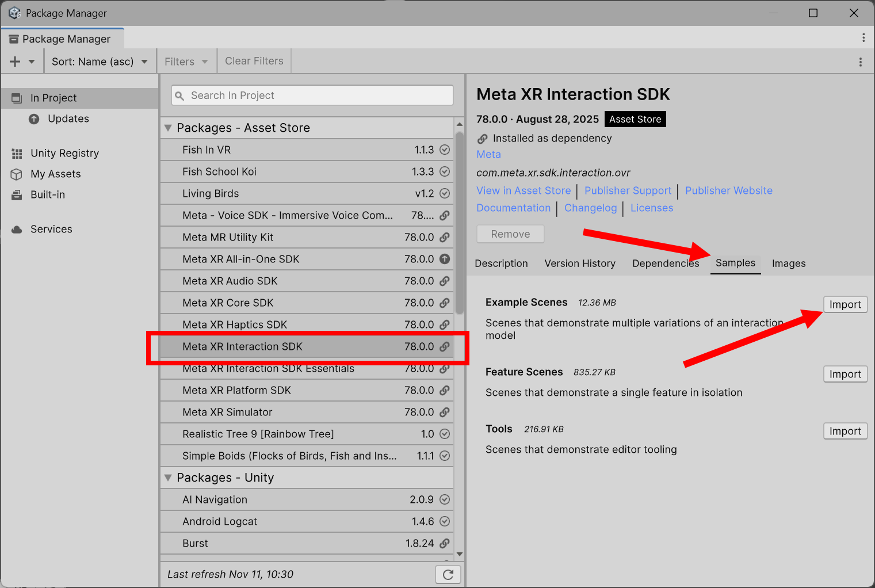Select the Meta XR Audio SDK package
The height and width of the screenshot is (588, 875).
click(307, 281)
